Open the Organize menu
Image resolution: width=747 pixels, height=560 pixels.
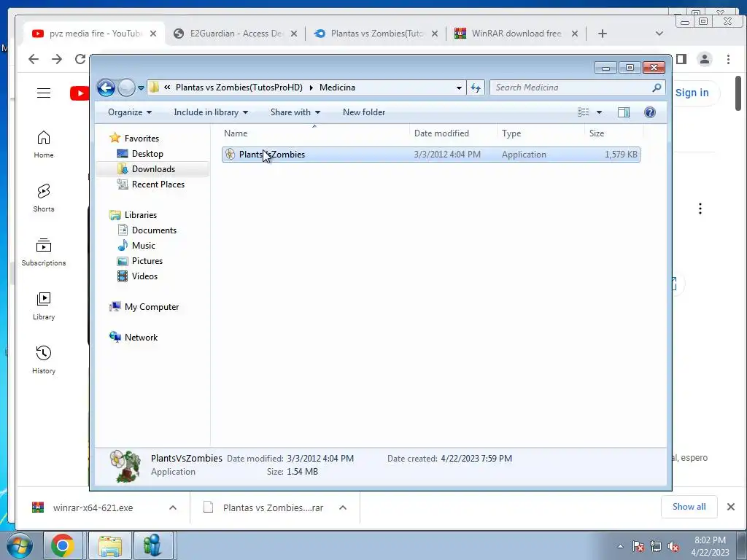pyautogui.click(x=130, y=112)
